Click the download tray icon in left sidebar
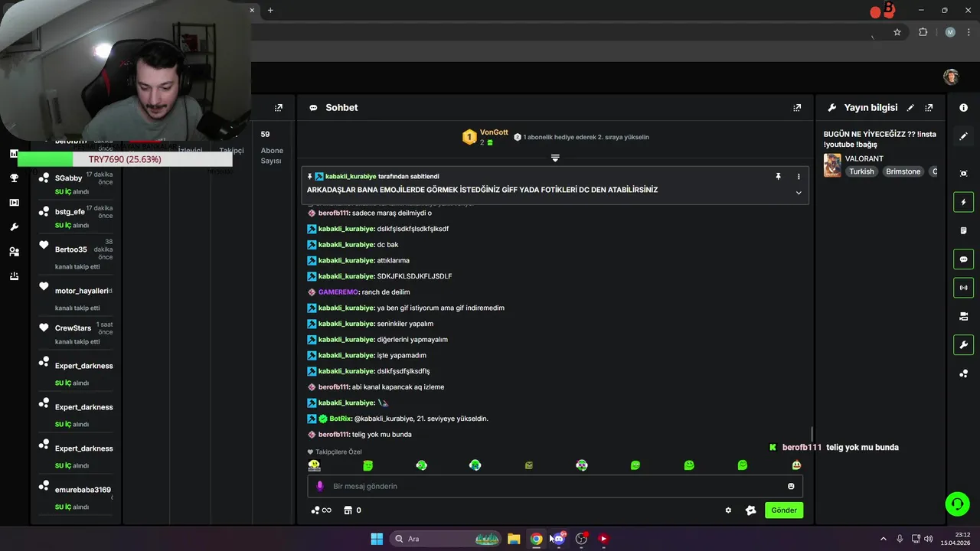Screen dimensions: 980x551 pos(14,276)
